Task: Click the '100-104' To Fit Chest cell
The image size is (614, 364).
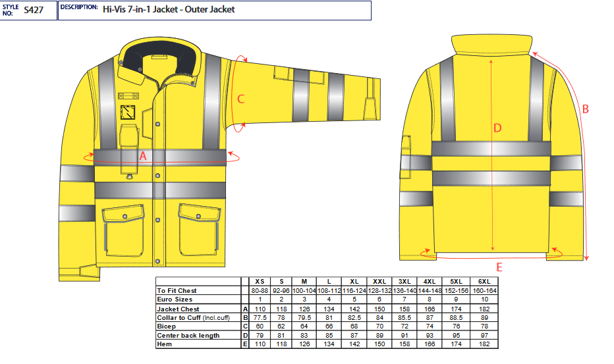Action: [304, 291]
